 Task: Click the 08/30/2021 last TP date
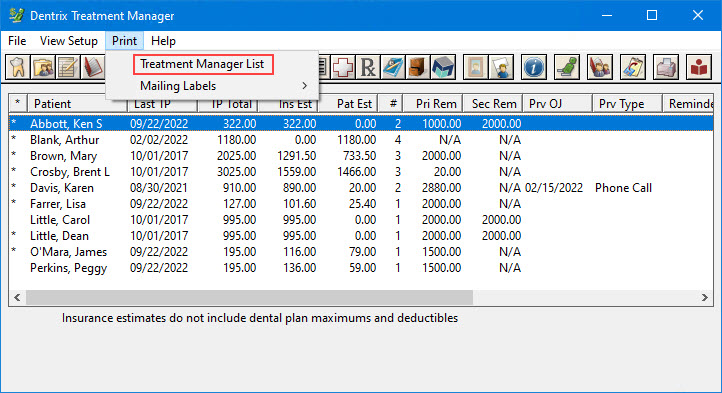[x=159, y=188]
